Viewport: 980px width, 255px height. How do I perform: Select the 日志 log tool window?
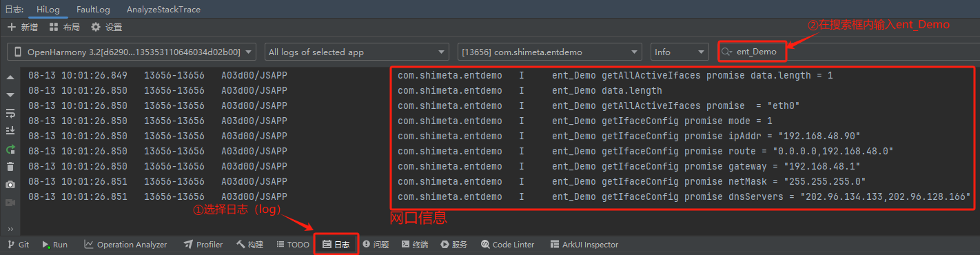pos(336,245)
